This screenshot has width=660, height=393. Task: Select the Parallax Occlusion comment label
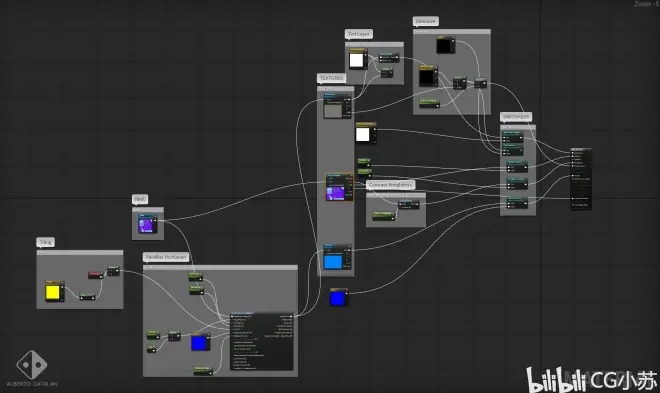point(165,257)
